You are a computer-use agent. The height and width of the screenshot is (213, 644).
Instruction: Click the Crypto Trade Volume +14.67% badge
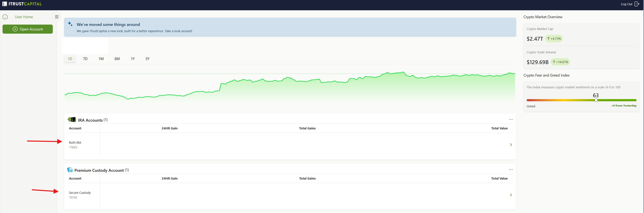coord(560,62)
